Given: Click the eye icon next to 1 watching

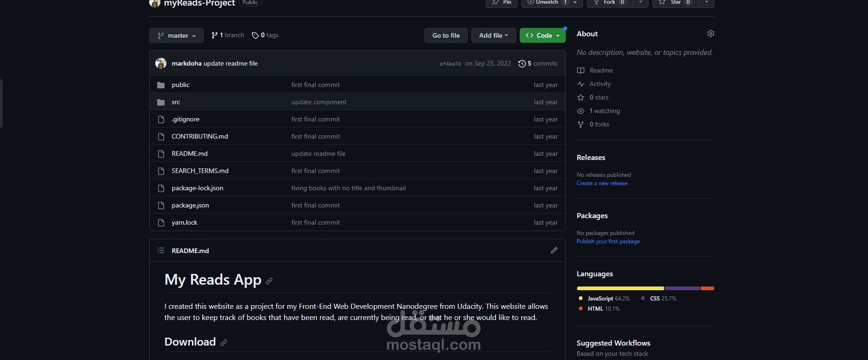Looking at the screenshot, I should pos(581,111).
